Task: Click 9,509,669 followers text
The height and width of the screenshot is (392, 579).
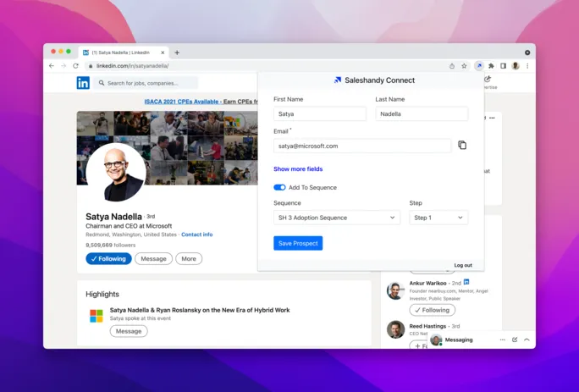Action: 110,245
